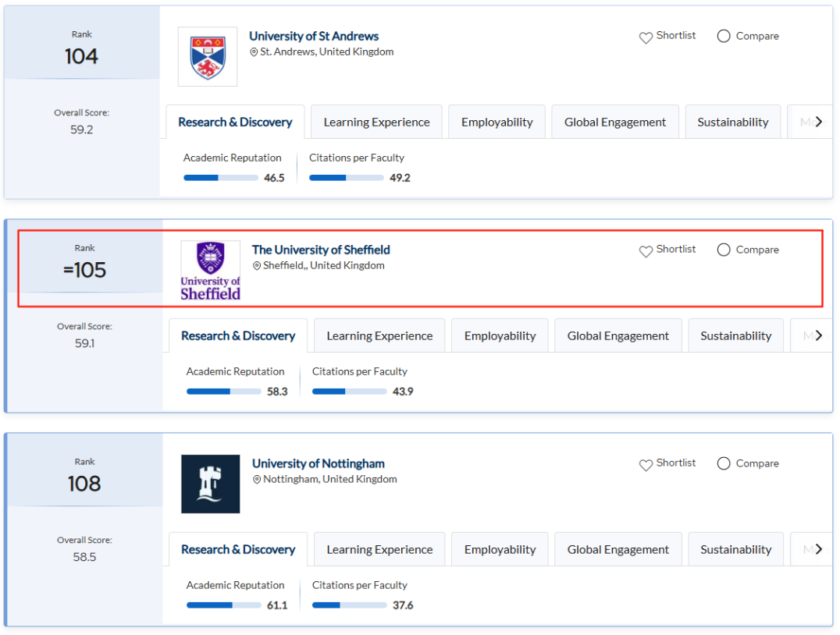Click the Academic Reputation score 58.3

click(277, 392)
